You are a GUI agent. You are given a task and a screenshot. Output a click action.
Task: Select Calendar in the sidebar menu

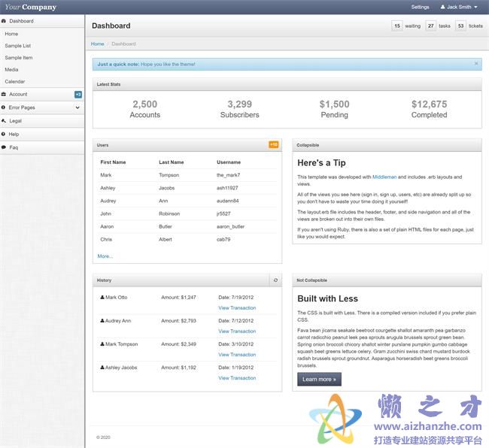click(x=14, y=81)
